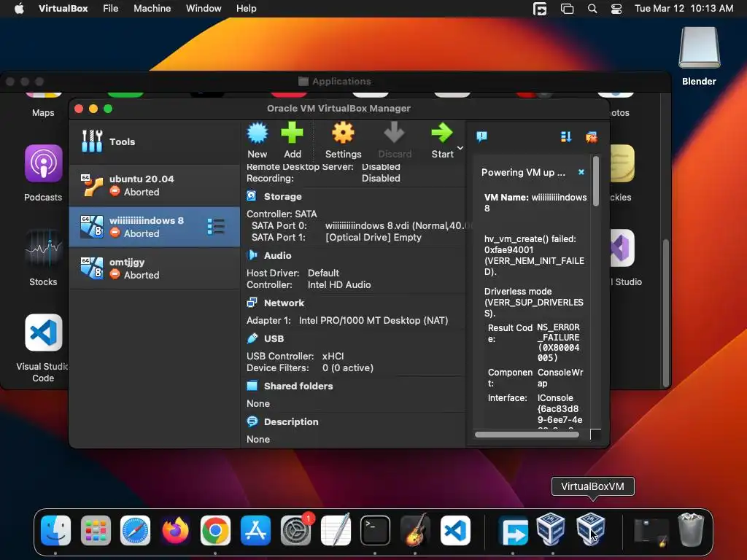Viewport: 747px width, 560px height.
Task: Click the notification sort order icon
Action: (x=566, y=137)
